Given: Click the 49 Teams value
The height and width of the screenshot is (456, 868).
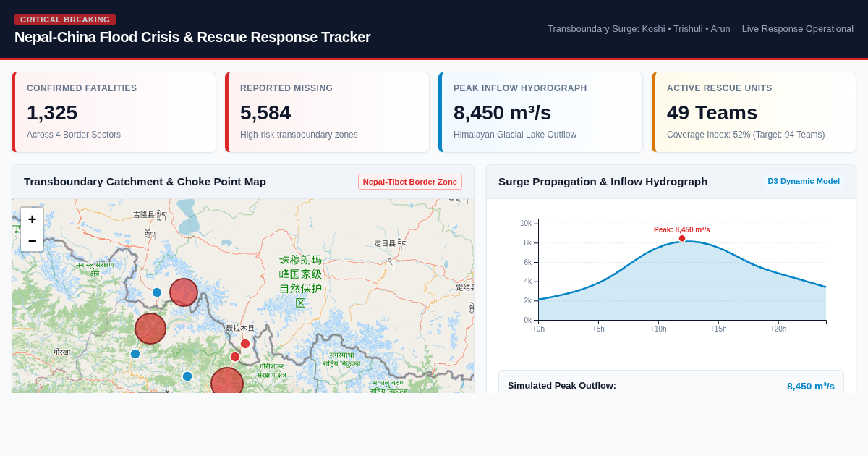Looking at the screenshot, I should (x=712, y=113).
